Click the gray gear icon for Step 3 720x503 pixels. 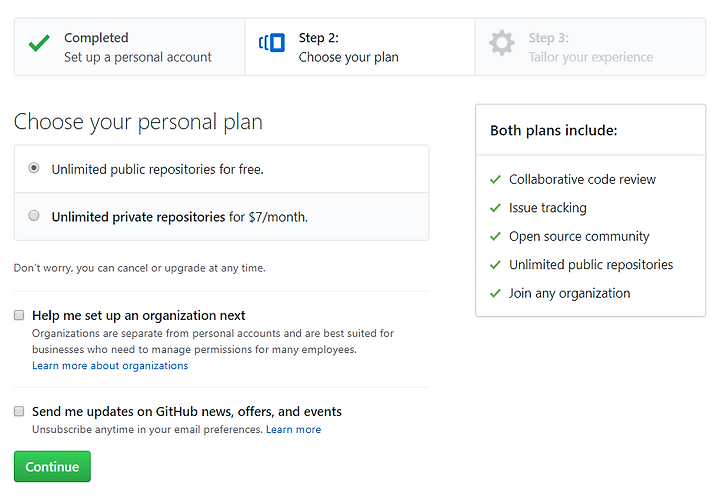[502, 43]
